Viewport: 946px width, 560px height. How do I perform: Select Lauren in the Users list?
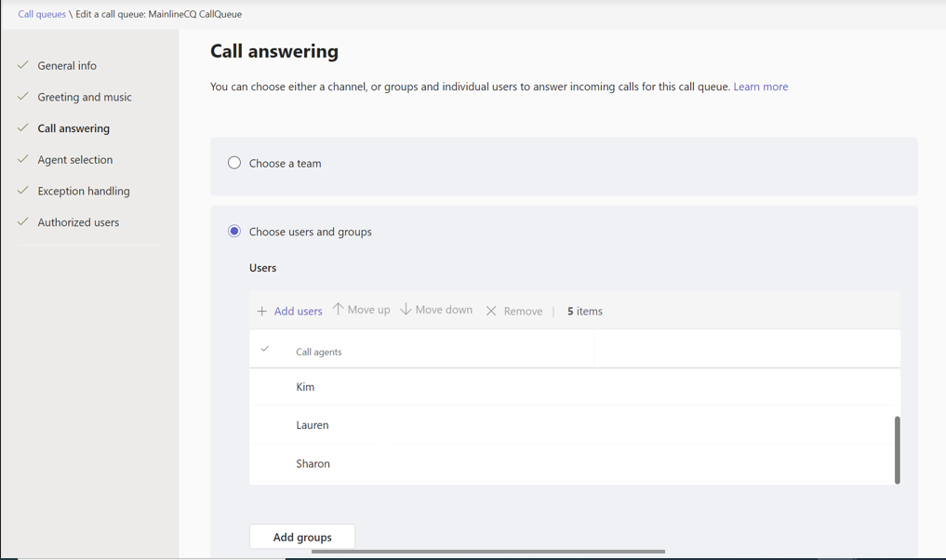313,424
